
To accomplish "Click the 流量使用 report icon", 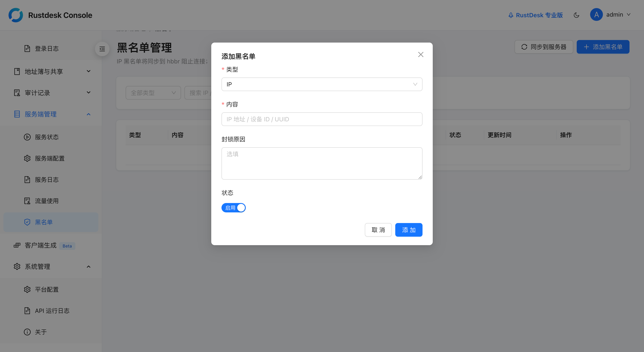I will pos(27,201).
